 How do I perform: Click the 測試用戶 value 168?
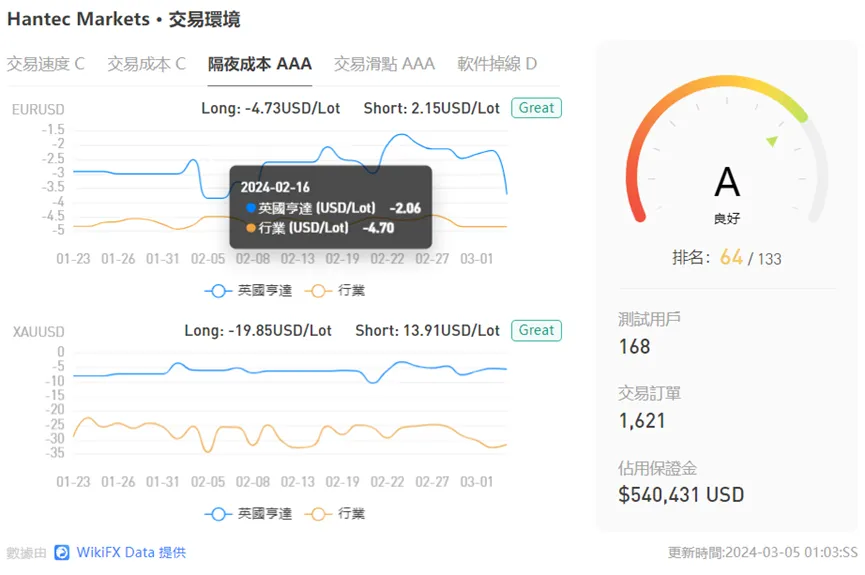634,347
